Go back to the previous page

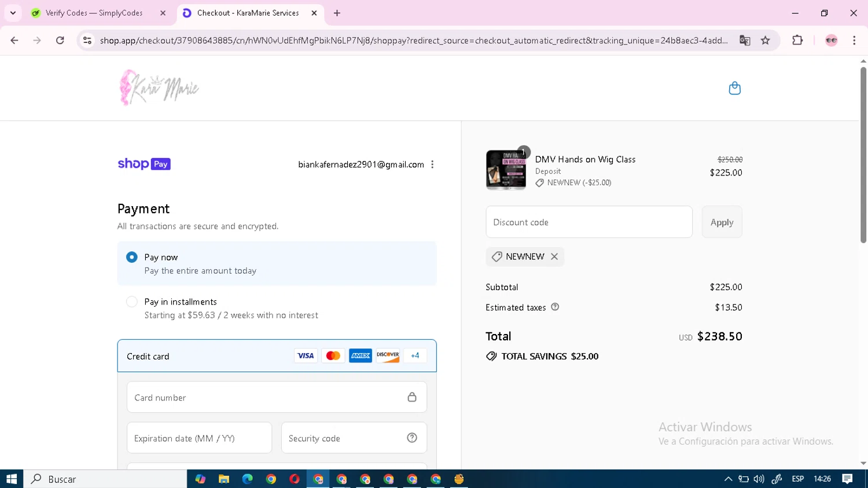point(14,40)
